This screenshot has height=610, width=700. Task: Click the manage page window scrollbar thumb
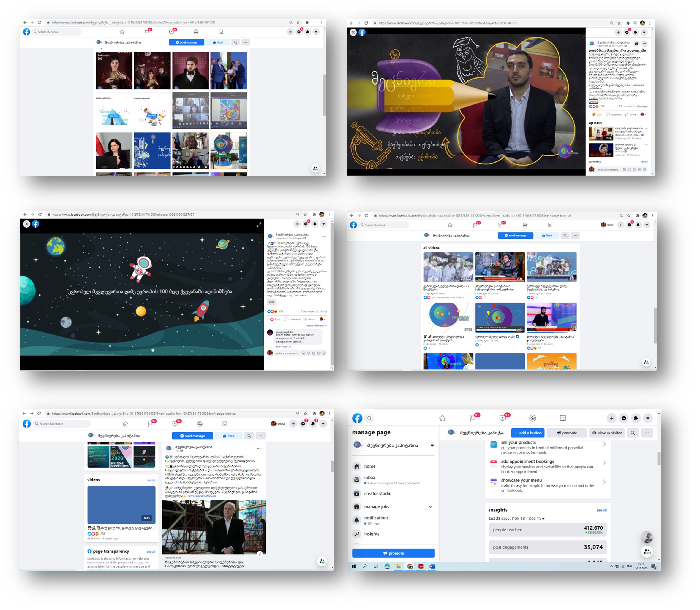click(659, 459)
